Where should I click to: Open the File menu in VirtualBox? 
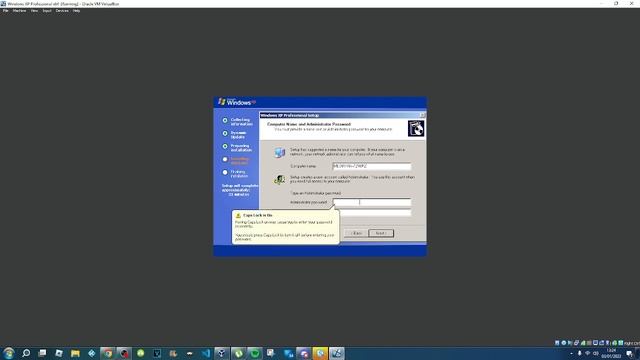pos(5,11)
